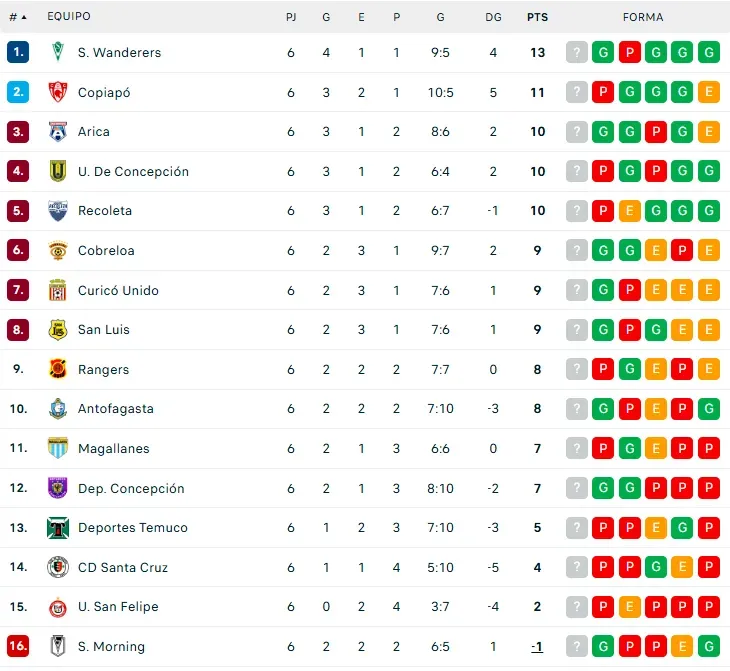Click the EQUIPO column header
The image size is (730, 671).
tap(68, 17)
